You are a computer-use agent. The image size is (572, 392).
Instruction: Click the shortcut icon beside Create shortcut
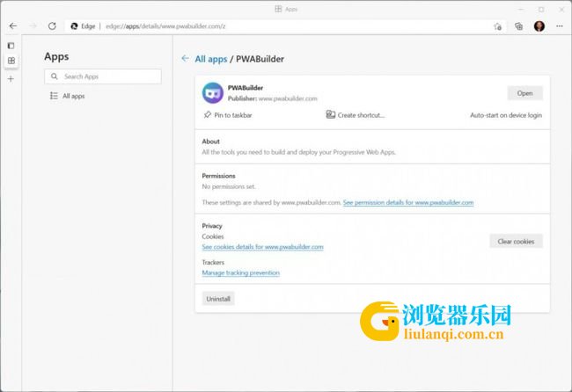(331, 114)
